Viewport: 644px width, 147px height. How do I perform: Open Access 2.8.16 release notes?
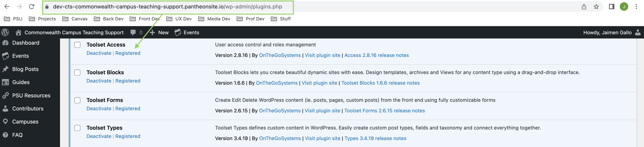pos(376,55)
